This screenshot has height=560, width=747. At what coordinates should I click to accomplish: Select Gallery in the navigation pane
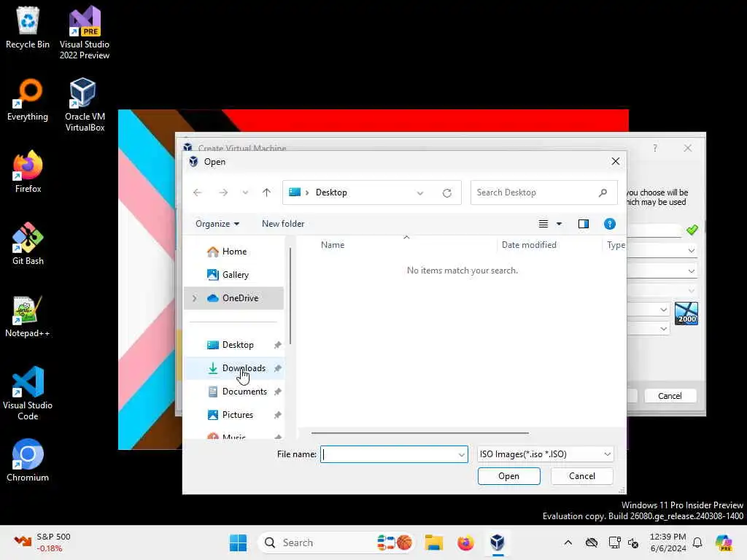(234, 275)
